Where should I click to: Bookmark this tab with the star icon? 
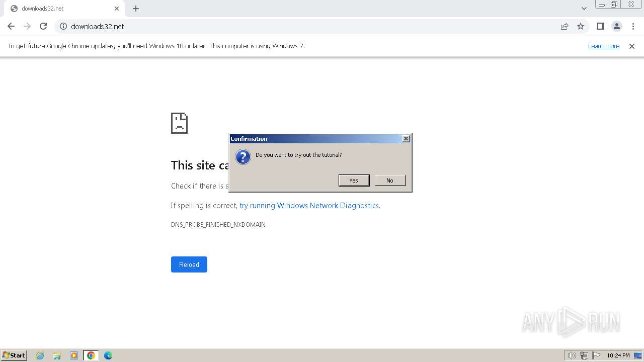click(x=581, y=26)
